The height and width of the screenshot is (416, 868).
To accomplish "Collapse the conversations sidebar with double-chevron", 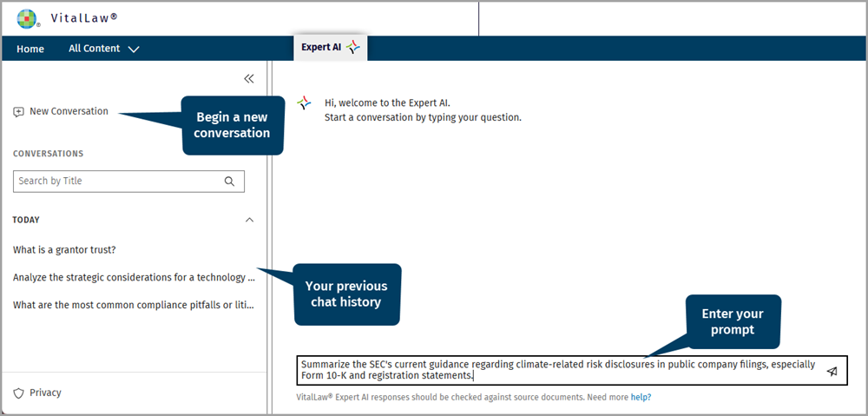I will tap(249, 79).
